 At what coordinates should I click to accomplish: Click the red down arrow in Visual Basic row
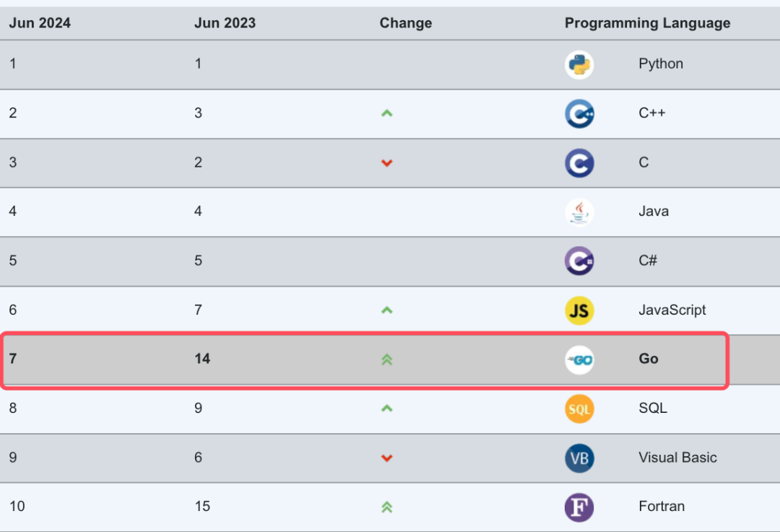click(386, 458)
